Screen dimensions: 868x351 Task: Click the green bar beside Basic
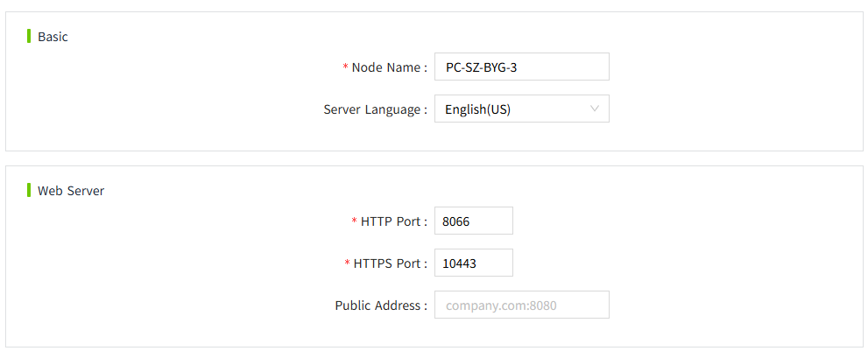[x=29, y=37]
